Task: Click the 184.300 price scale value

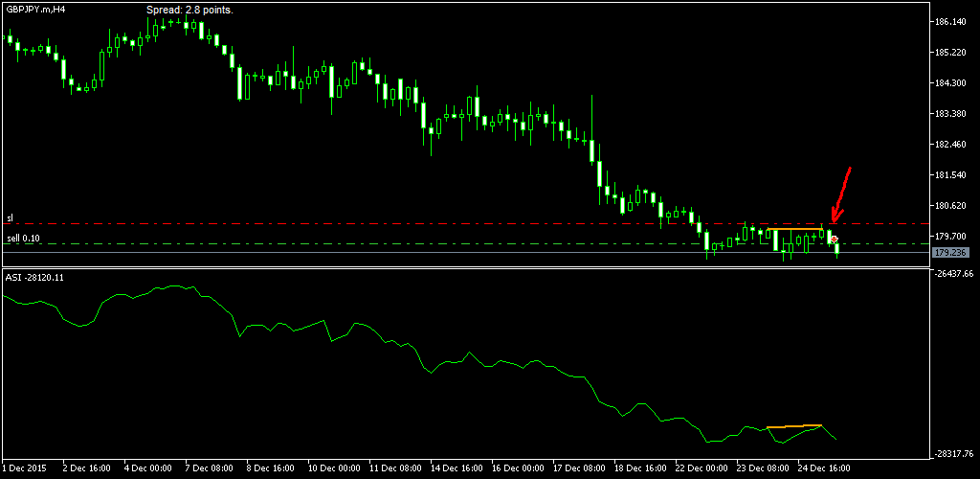Action: point(950,83)
